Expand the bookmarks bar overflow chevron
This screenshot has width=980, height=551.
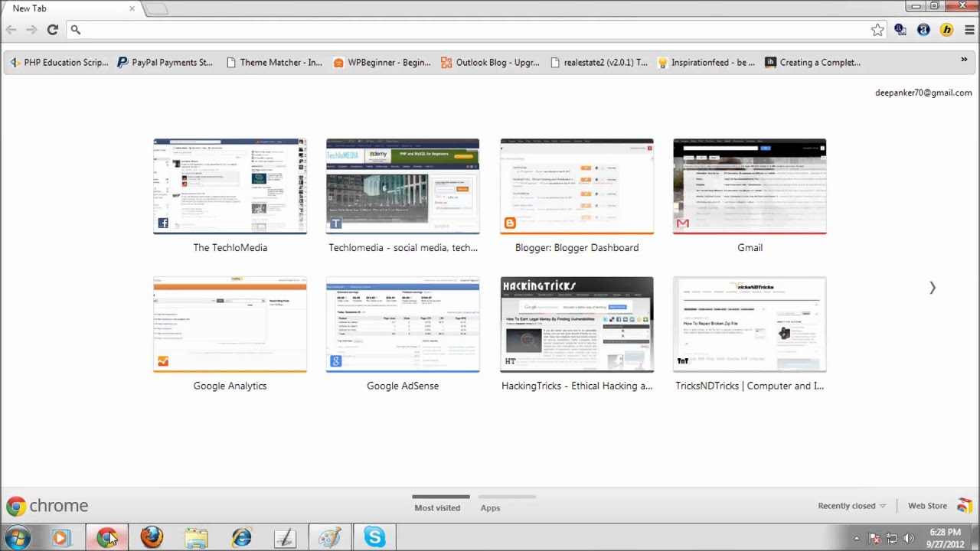[x=964, y=60]
